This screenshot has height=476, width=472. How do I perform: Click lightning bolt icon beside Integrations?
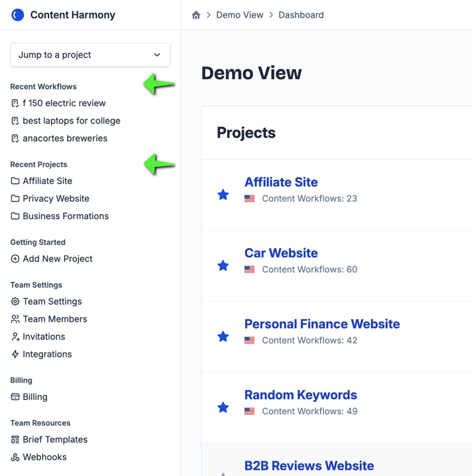(15, 354)
